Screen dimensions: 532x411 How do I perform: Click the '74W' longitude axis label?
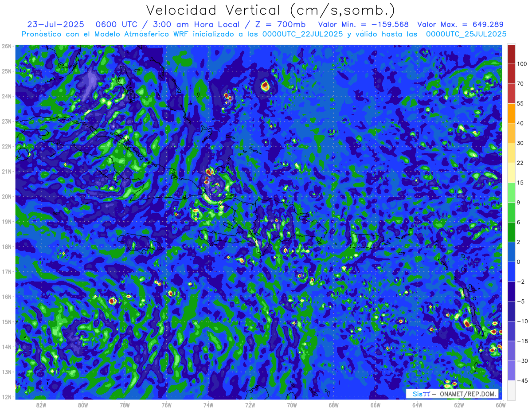coord(208,405)
